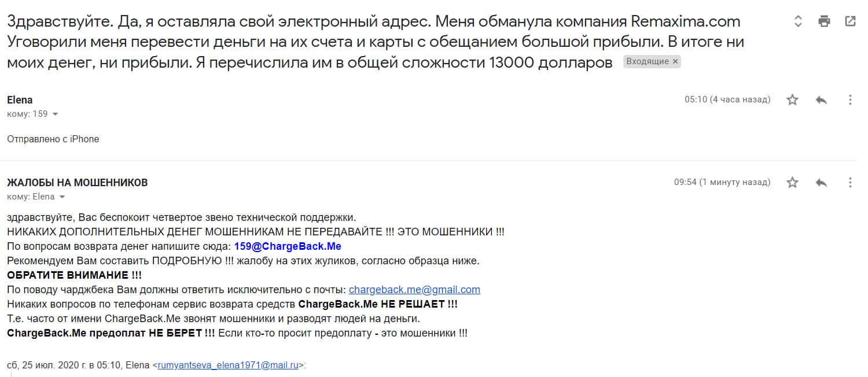The width and height of the screenshot is (868, 377).
Task: Click rumyantseva_elena1971@mail.ru email link
Action: click(x=227, y=365)
